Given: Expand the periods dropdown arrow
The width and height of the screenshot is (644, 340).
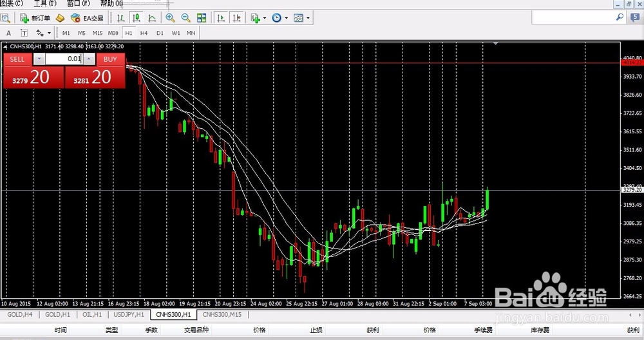Looking at the screenshot, I should pyautogui.click(x=287, y=18).
